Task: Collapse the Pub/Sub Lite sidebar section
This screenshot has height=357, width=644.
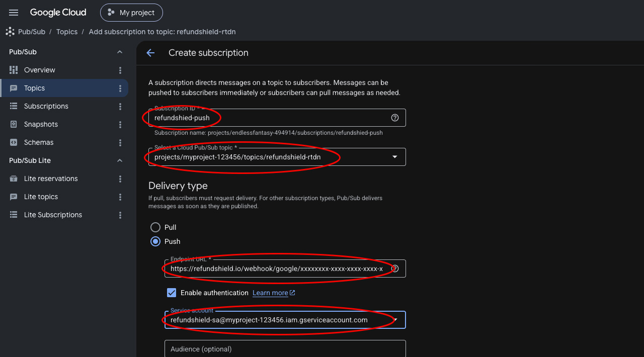Action: click(x=120, y=160)
